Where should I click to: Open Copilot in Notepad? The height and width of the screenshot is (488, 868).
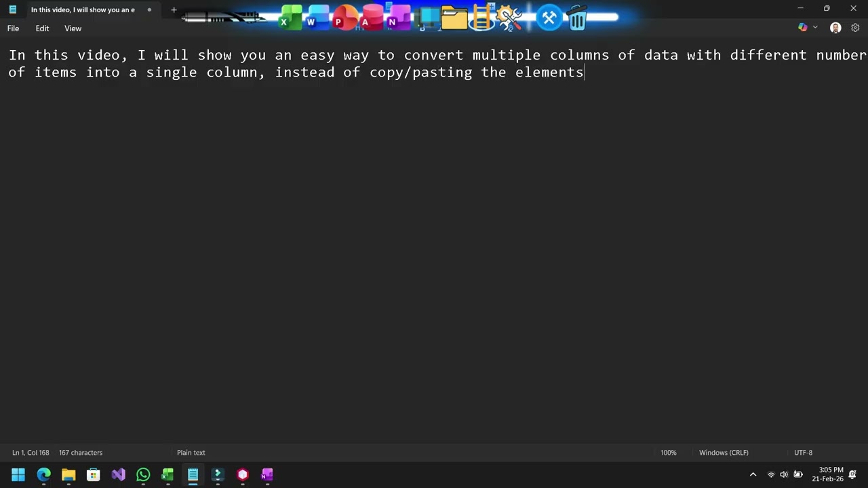click(803, 28)
